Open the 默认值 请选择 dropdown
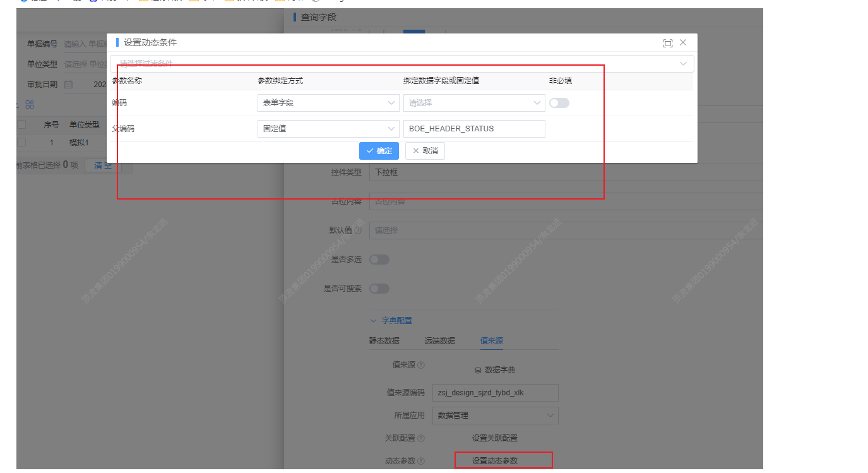Viewport: 868px width, 473px height. coord(566,231)
